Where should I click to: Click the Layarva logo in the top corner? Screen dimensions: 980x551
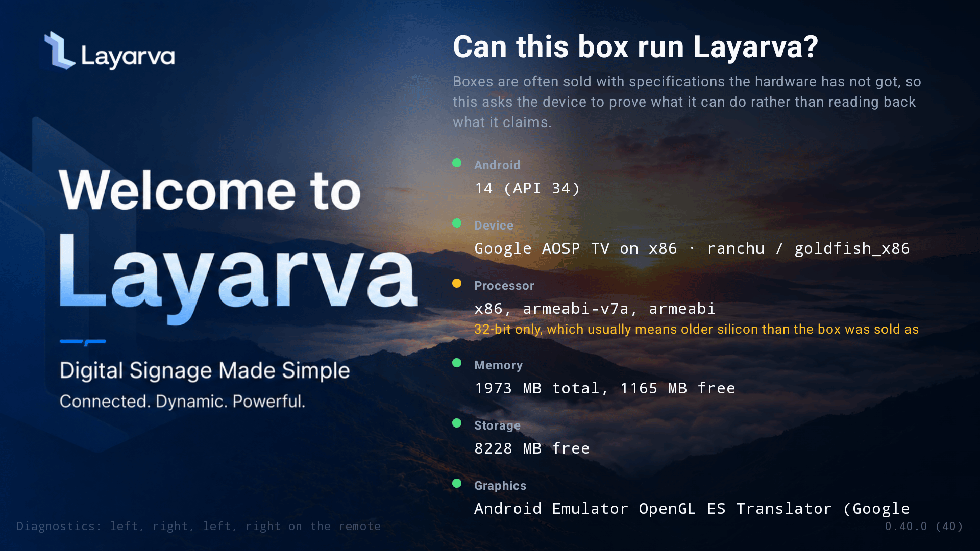[110, 51]
